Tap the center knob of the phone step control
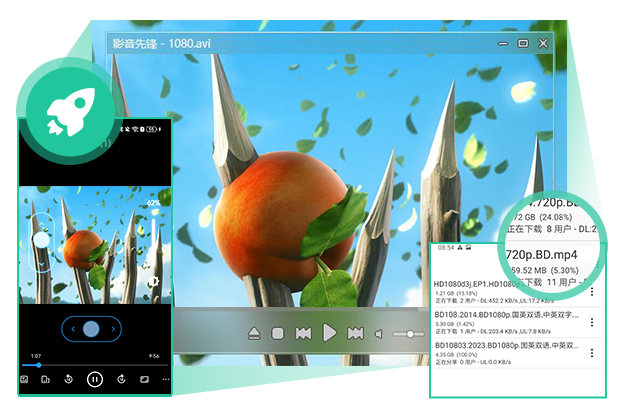This screenshot has height=415, width=618. coord(91,329)
